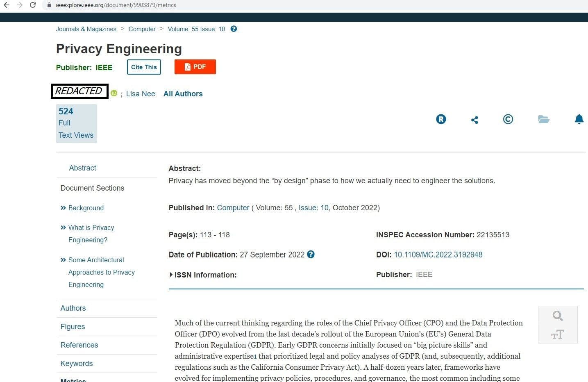Viewport: 588px width, 382px height.
Task: Open the Journals & Magazines breadcrumb
Action: pyautogui.click(x=86, y=29)
